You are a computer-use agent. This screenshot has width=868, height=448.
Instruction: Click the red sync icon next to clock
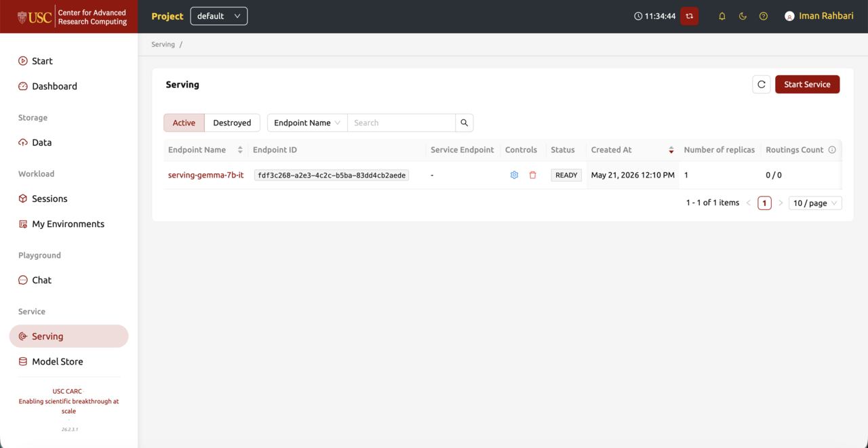point(690,16)
